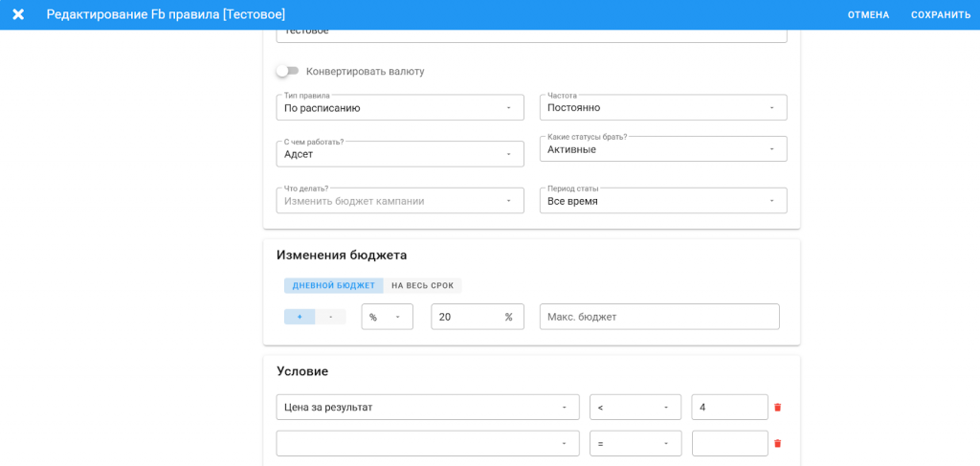
Task: Delete the 'Цена за результат' condition row
Action: (x=777, y=408)
